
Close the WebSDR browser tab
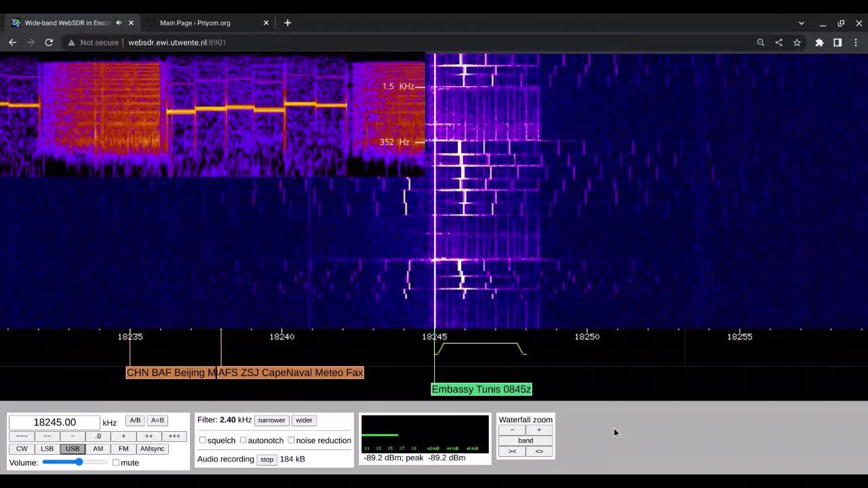(x=131, y=23)
